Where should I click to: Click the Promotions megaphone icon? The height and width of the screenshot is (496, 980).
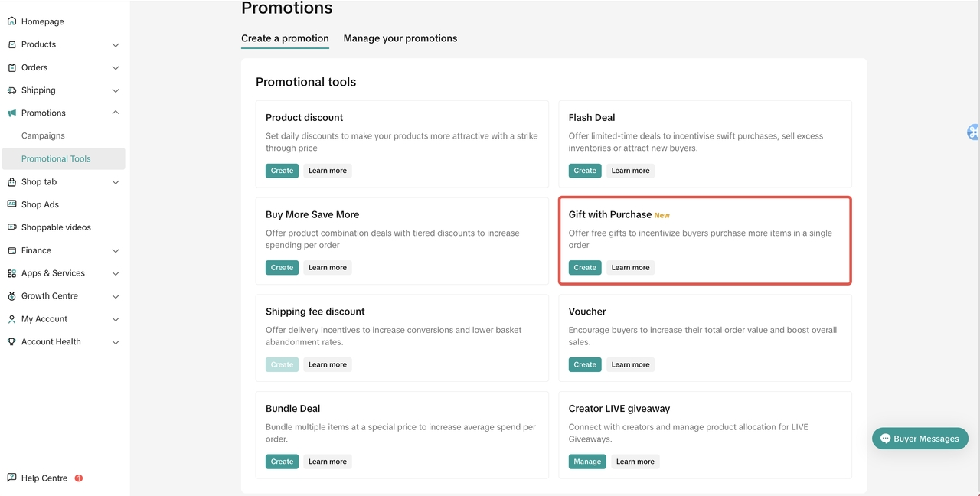point(11,113)
